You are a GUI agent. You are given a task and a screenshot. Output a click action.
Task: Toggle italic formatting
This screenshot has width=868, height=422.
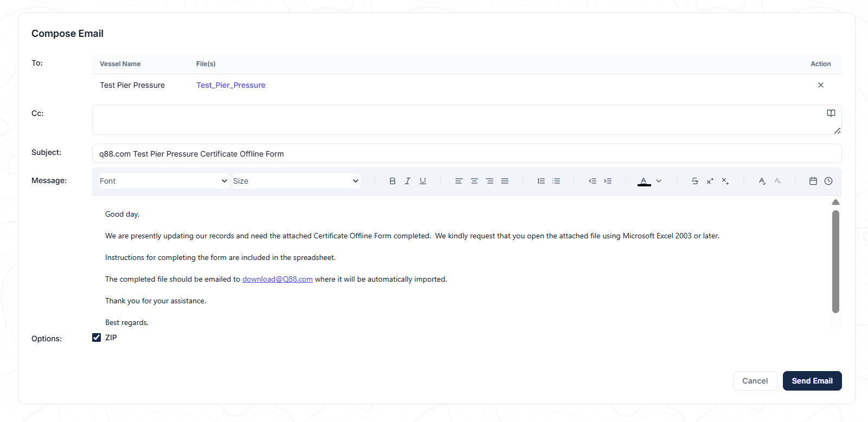(408, 181)
